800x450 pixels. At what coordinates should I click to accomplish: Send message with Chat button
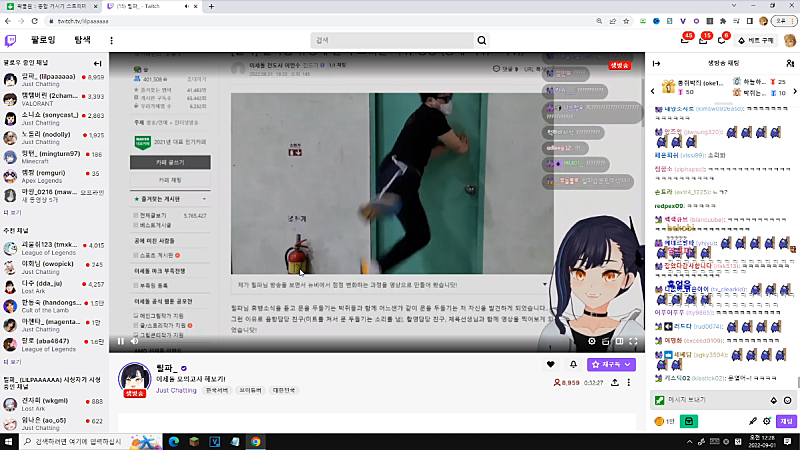786,421
